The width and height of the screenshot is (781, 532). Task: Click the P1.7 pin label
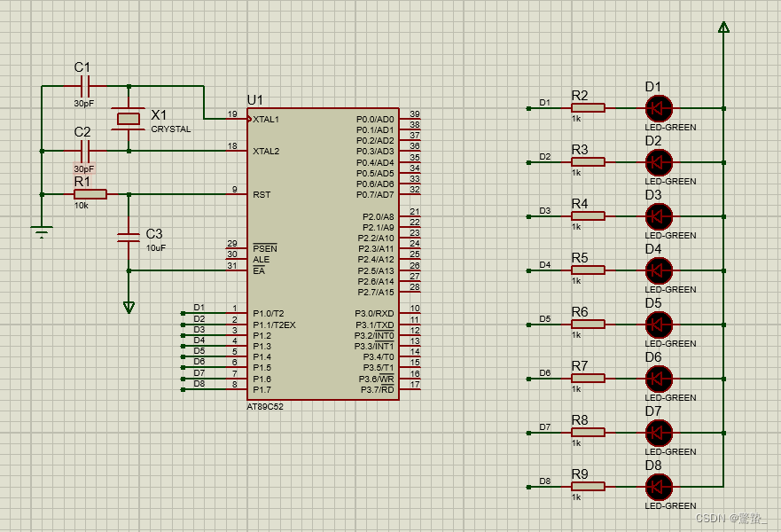pos(262,389)
